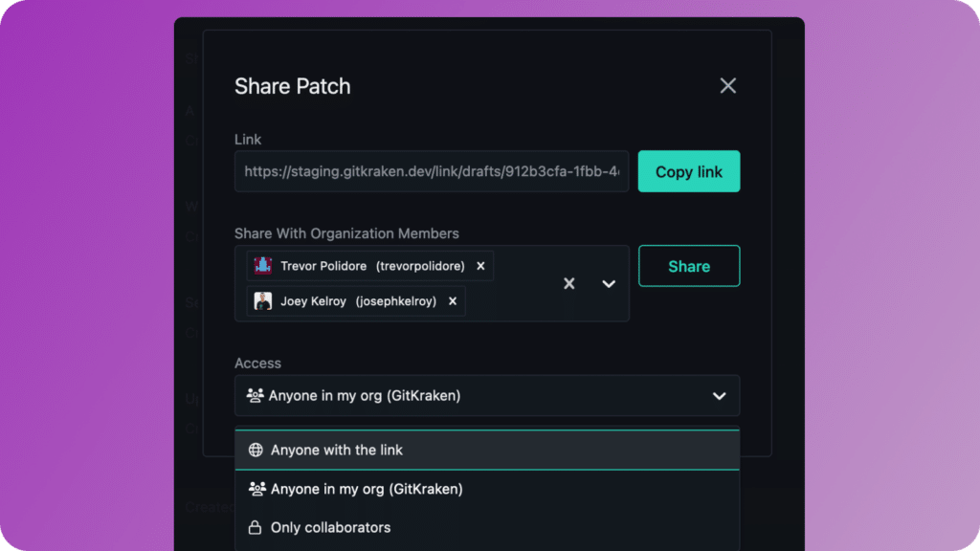980x551 pixels.
Task: Click Joey Kelroy's avatar photo
Action: 262,301
